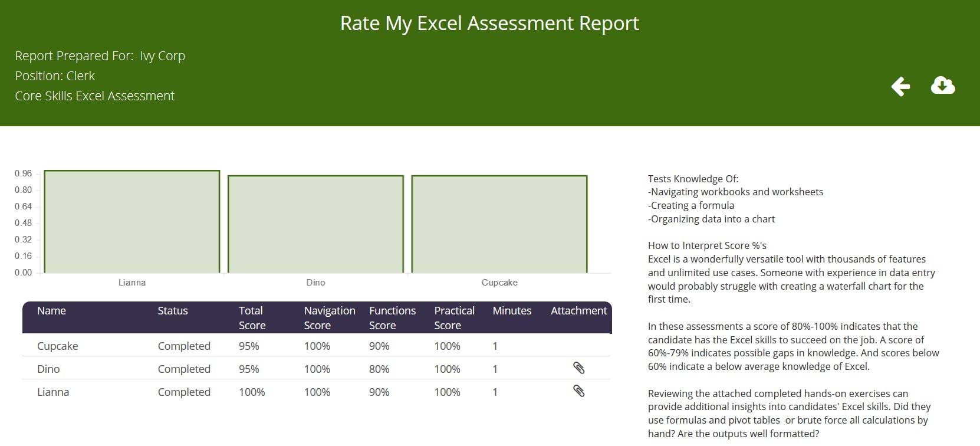Click the back arrow icon
980x446 pixels.
[x=900, y=86]
